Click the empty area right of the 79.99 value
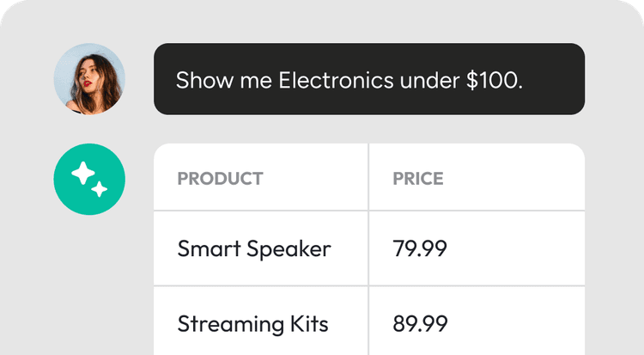The height and width of the screenshot is (355, 644). point(515,248)
